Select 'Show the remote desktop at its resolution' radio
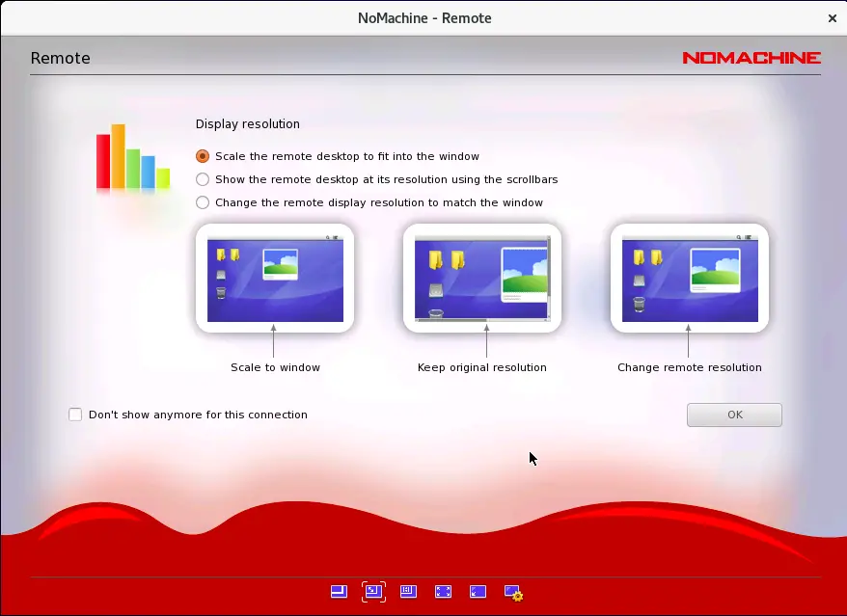This screenshot has height=616, width=847. [203, 179]
